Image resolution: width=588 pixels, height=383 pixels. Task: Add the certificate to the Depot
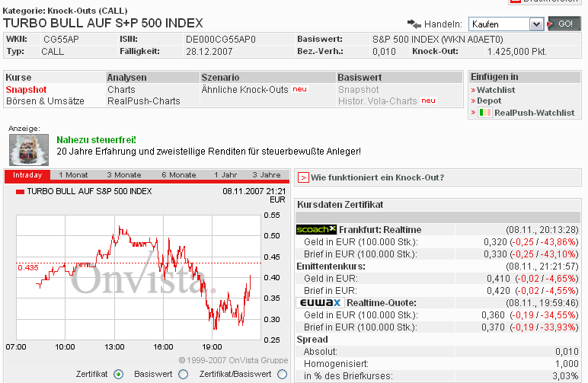489,101
